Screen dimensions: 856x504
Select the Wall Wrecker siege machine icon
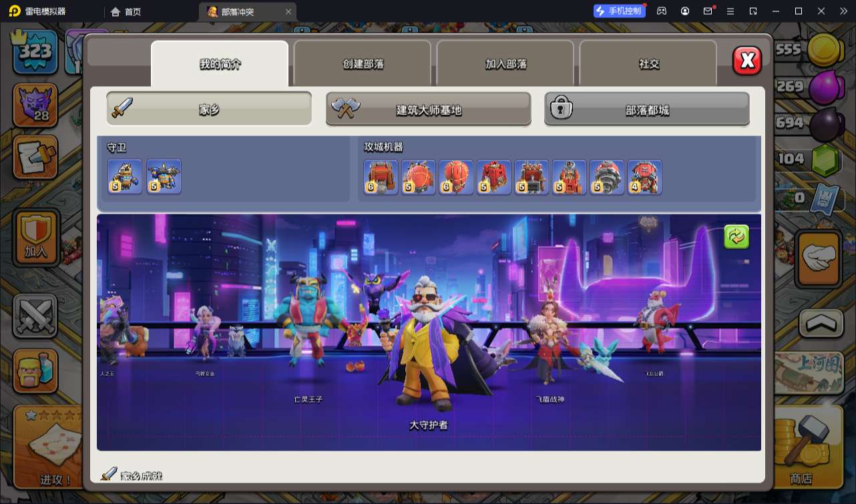(381, 177)
